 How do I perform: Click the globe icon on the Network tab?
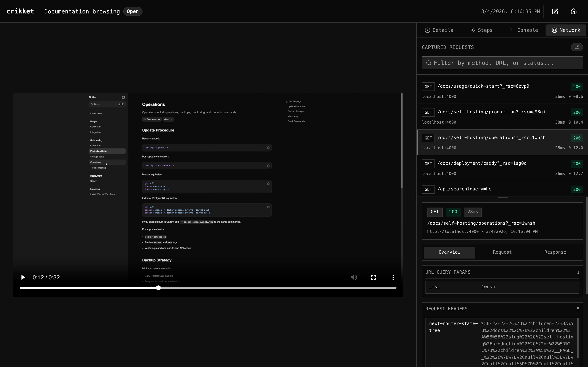[x=555, y=30]
